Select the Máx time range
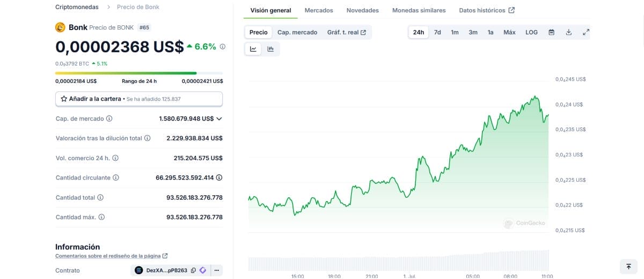This screenshot has width=644, height=279. (x=509, y=32)
